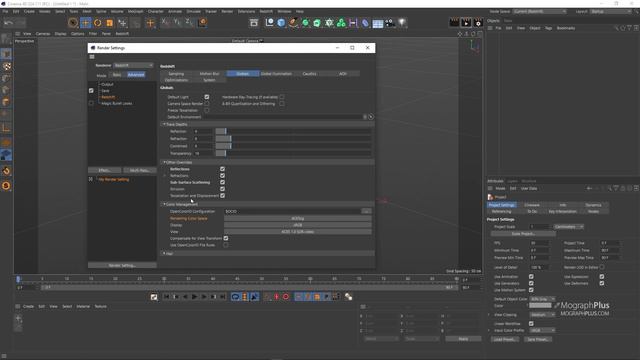Screen dimensions: 640x360
Task: Expand the Hair section at dialog bottom
Action: tap(164, 253)
